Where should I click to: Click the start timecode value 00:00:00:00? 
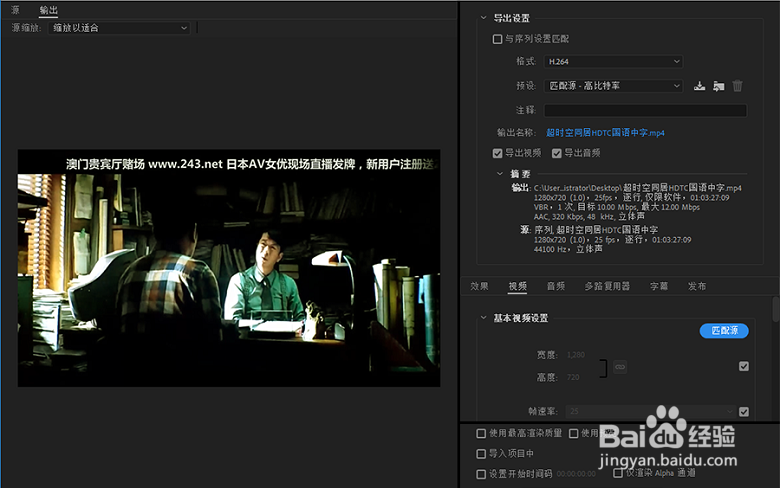click(x=576, y=474)
